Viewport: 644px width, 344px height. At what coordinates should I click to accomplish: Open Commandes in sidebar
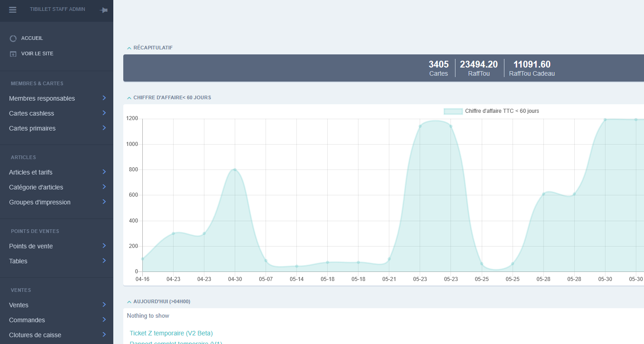click(27, 320)
